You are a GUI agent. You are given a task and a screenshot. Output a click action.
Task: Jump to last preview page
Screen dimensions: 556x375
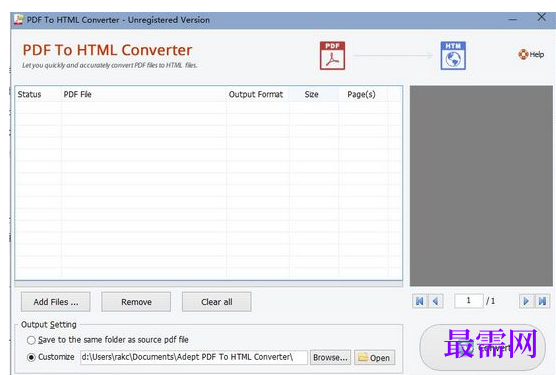click(542, 301)
